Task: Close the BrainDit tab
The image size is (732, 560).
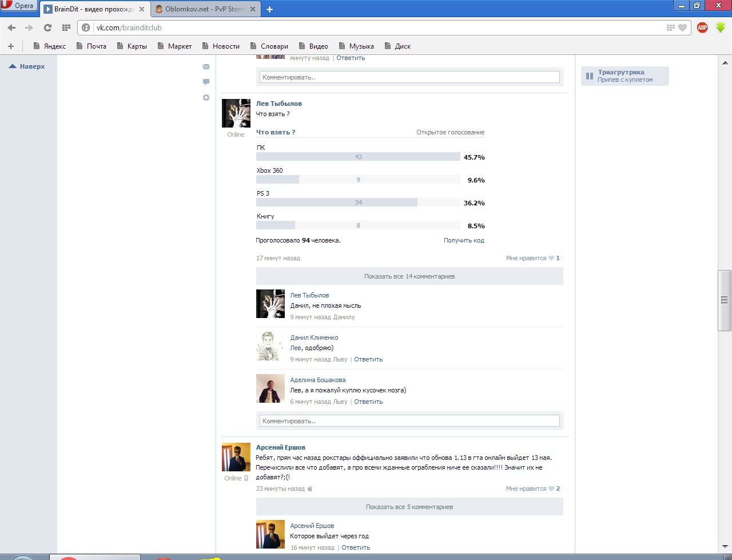Action: (141, 9)
